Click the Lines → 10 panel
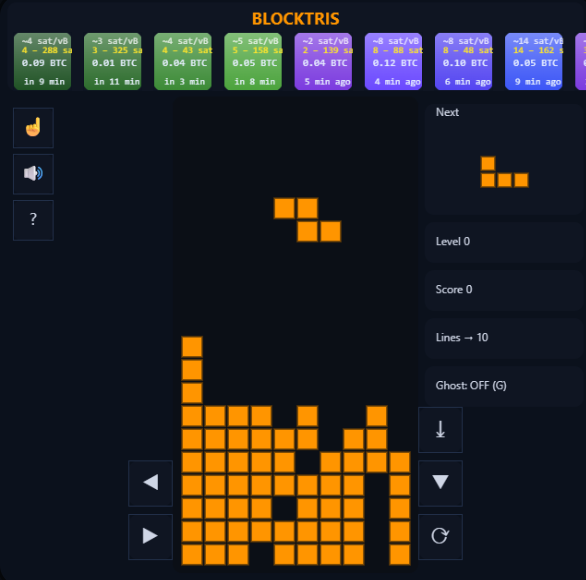The image size is (586, 580). coord(504,338)
